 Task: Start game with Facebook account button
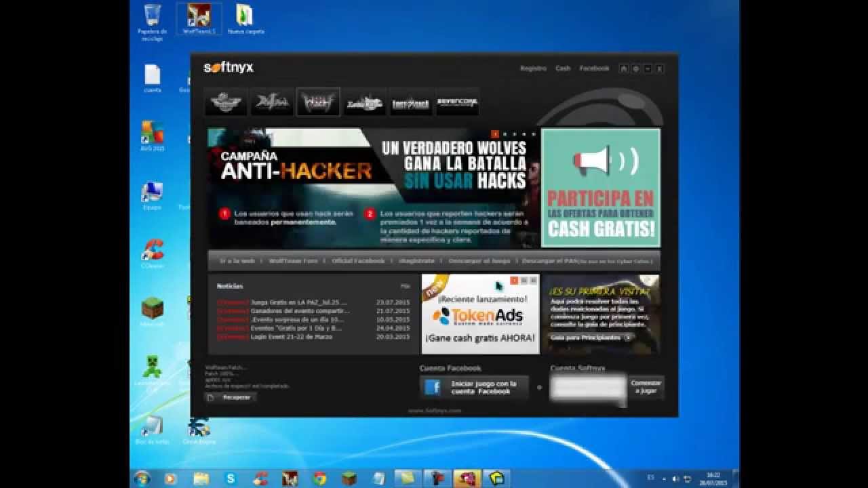pos(474,388)
